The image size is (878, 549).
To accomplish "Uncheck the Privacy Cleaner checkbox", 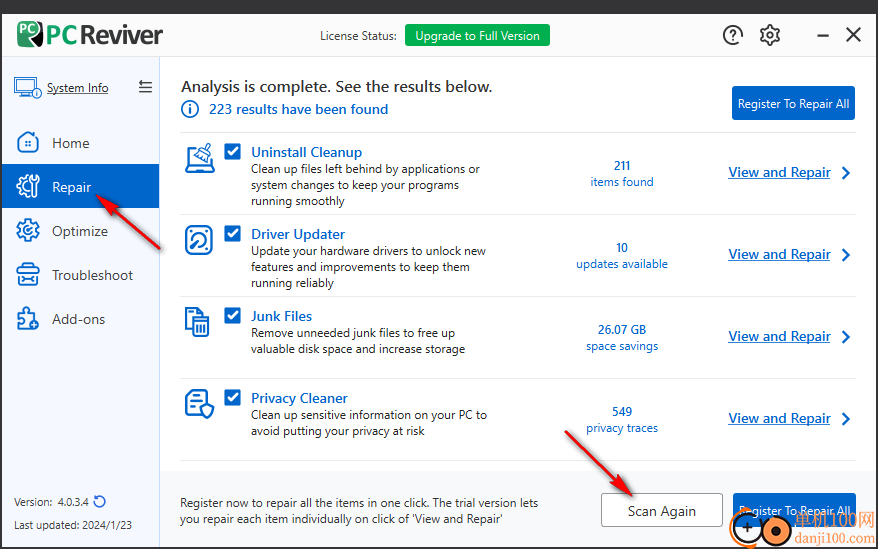I will click(x=233, y=398).
